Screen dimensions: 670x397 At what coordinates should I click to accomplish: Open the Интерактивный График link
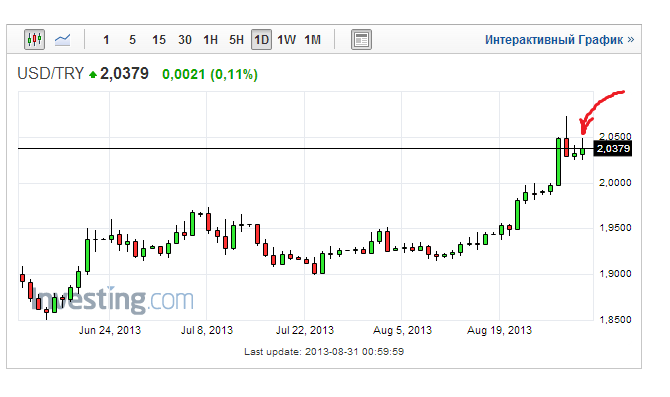559,40
